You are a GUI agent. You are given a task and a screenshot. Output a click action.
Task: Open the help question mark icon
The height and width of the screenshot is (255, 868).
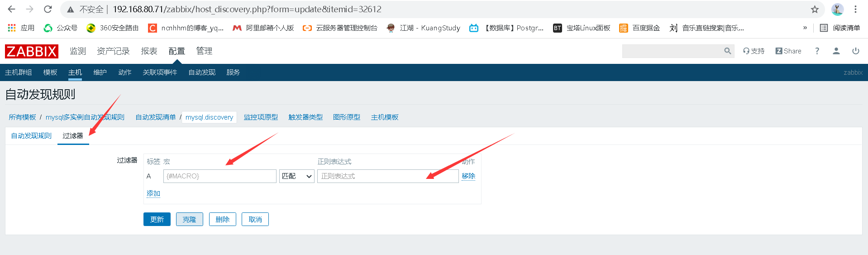(817, 51)
